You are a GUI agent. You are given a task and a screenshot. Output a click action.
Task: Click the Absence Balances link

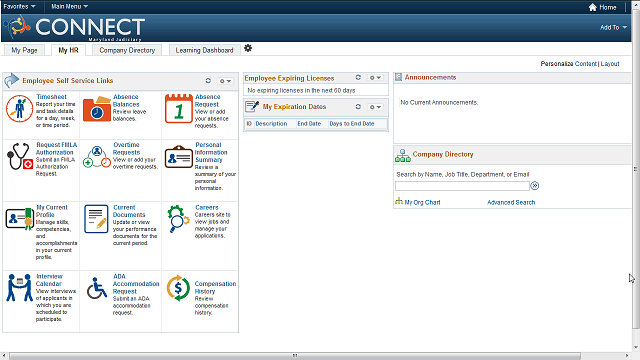(x=126, y=100)
